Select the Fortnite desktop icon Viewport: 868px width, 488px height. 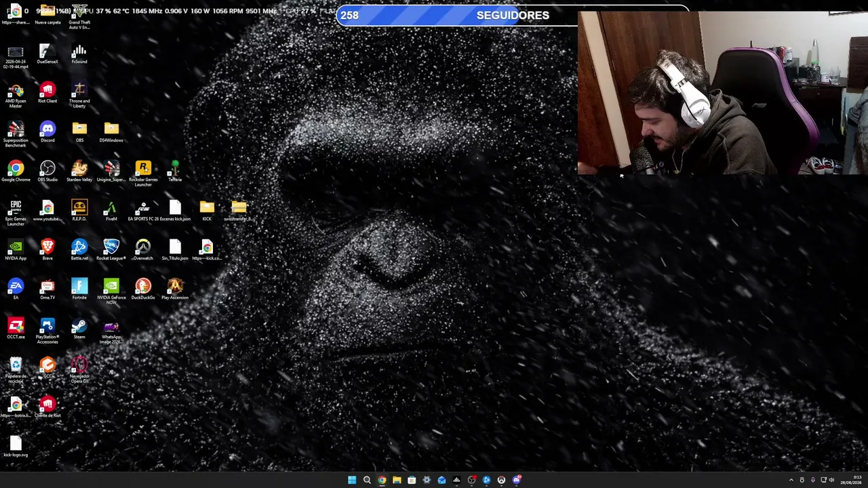pos(79,287)
